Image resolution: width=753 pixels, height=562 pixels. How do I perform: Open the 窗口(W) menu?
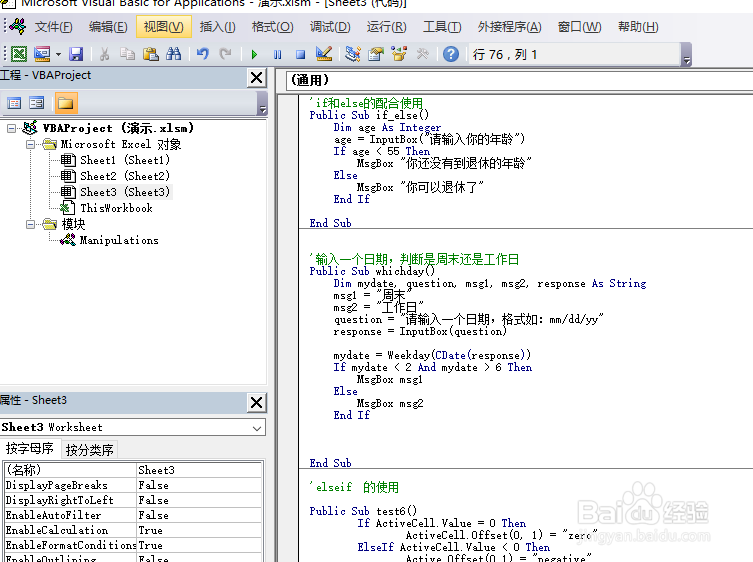pos(579,27)
